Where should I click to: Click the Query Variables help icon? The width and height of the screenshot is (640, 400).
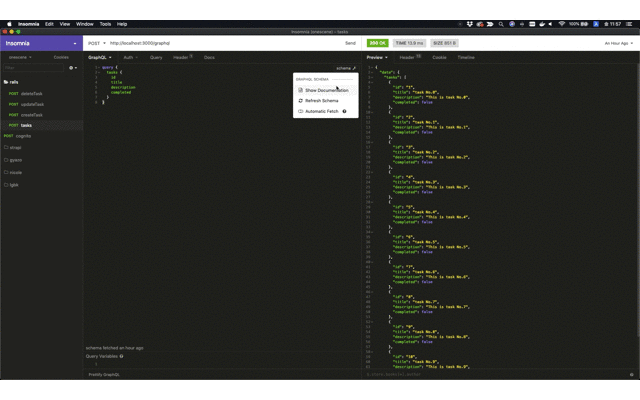122,355
